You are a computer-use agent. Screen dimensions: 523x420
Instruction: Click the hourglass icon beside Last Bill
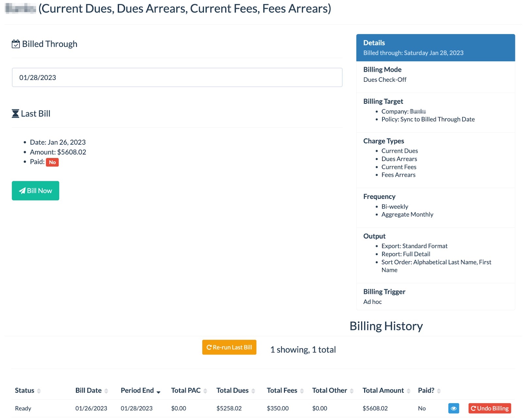click(15, 113)
